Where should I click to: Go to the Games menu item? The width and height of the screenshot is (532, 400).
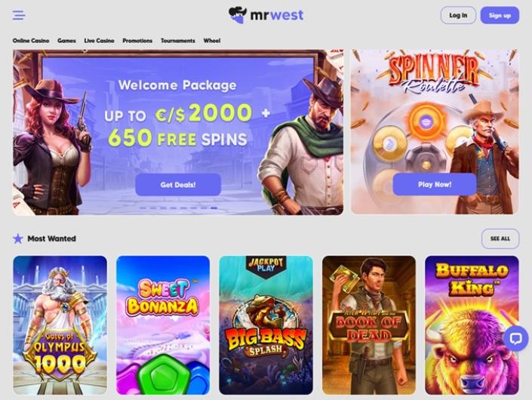click(66, 40)
